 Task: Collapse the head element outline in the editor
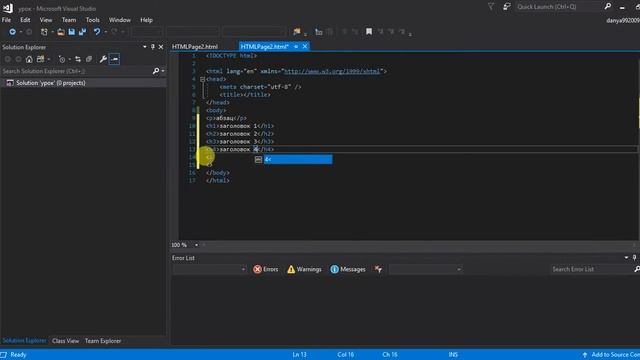[x=202, y=79]
